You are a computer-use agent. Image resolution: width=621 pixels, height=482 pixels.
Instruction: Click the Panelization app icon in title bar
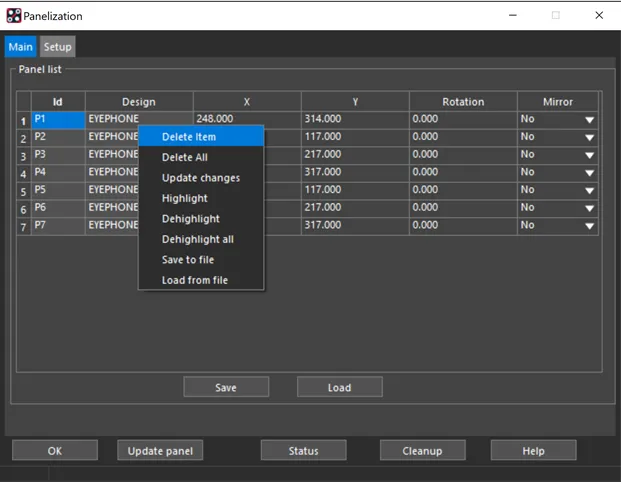(x=13, y=15)
